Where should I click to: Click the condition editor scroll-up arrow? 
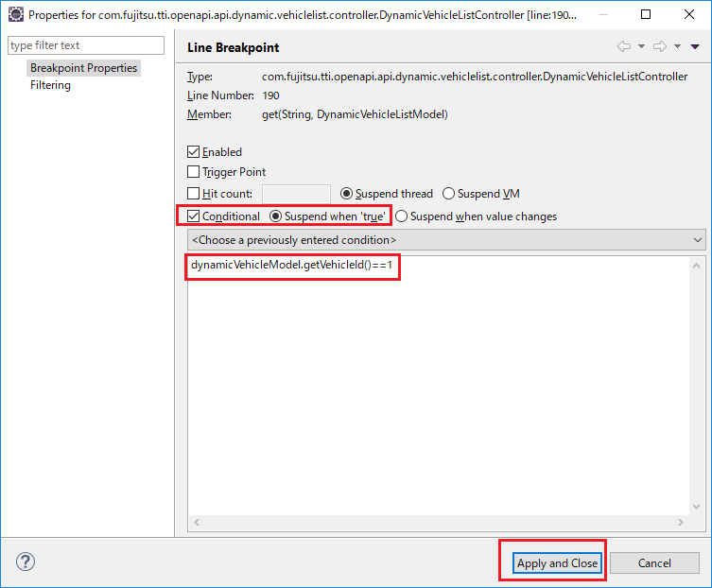(696, 266)
